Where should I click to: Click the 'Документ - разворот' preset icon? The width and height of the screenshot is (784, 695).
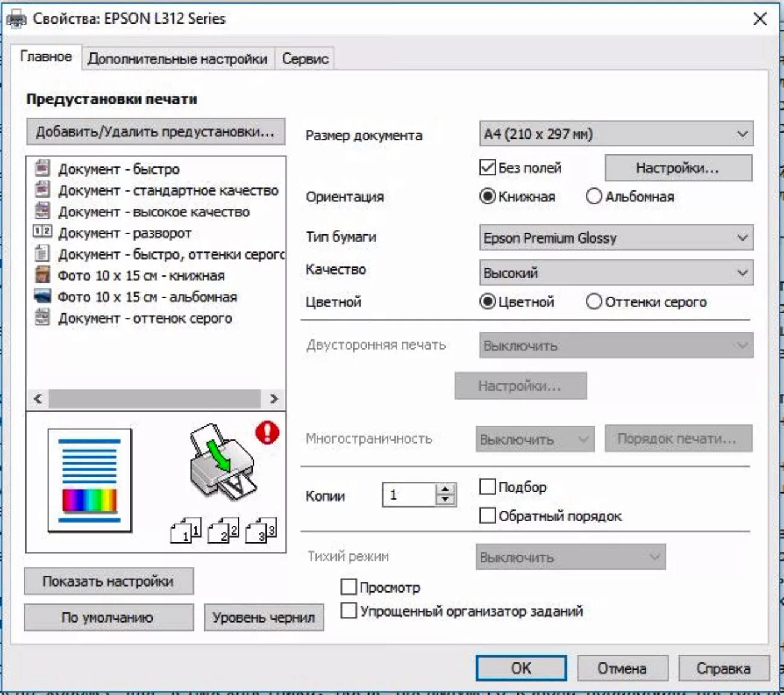pos(42,231)
